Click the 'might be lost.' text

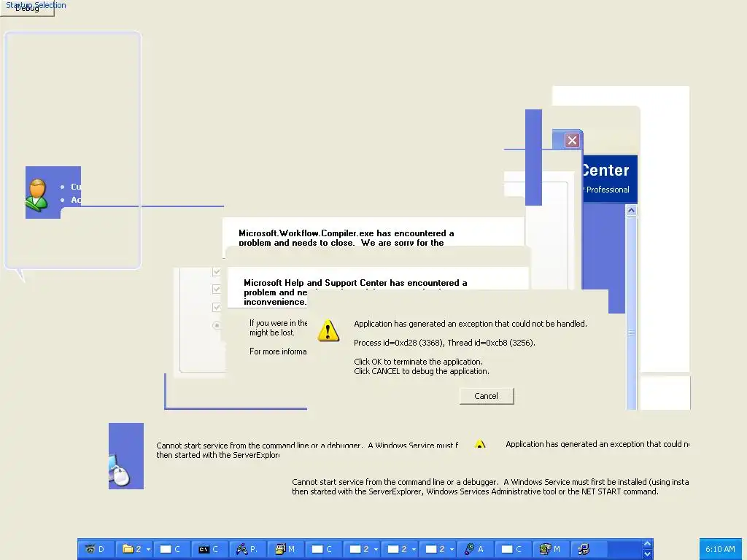pyautogui.click(x=272, y=332)
